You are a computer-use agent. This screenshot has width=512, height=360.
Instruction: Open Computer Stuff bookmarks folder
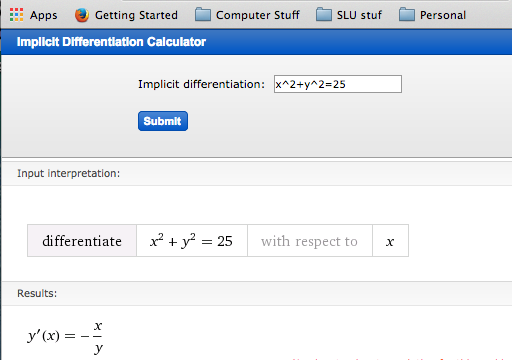258,15
